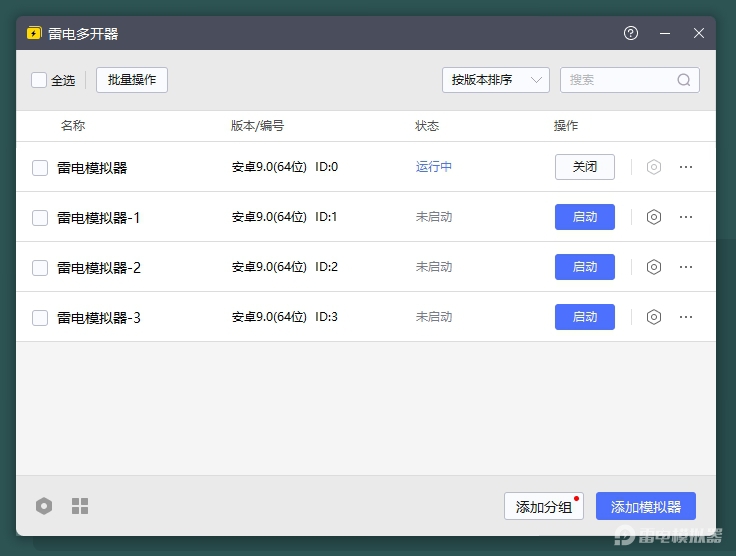Open settings for 雷电模拟器-3
Image resolution: width=736 pixels, height=556 pixels.
click(x=654, y=317)
